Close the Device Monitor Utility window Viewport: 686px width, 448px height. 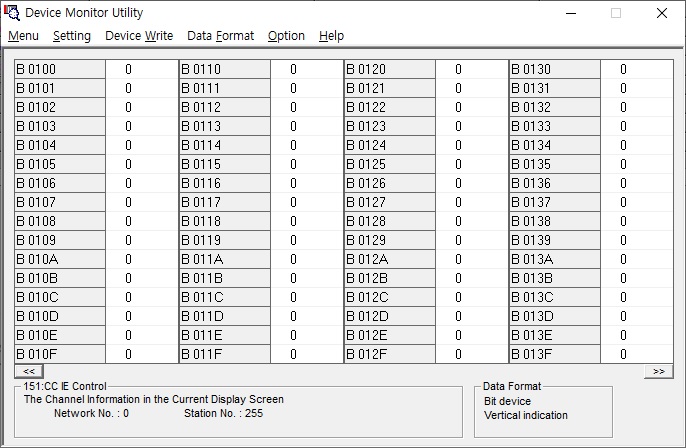(662, 13)
